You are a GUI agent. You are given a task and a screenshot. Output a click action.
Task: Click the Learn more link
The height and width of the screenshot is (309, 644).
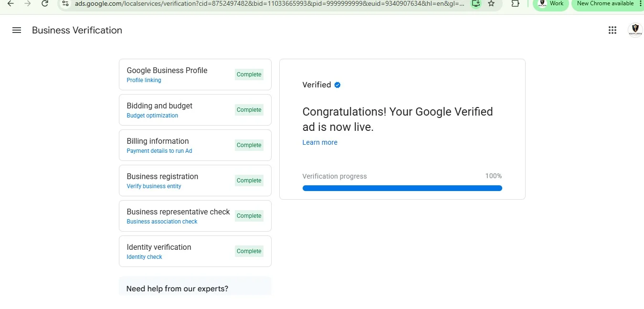coord(320,142)
